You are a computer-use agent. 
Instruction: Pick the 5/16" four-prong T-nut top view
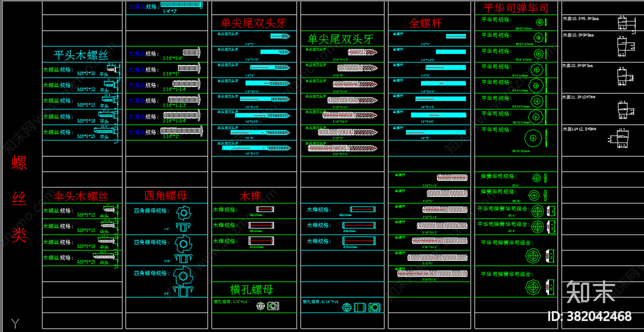[183, 244]
